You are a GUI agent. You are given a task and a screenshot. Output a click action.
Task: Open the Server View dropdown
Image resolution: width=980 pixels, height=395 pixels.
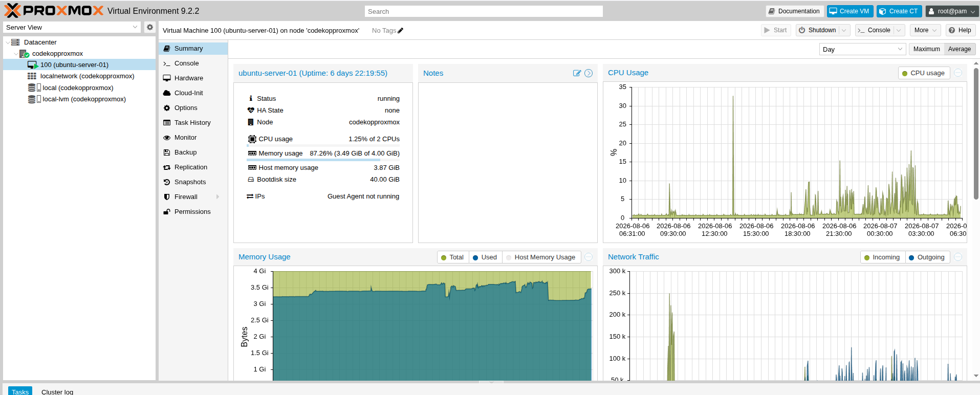pyautogui.click(x=72, y=27)
